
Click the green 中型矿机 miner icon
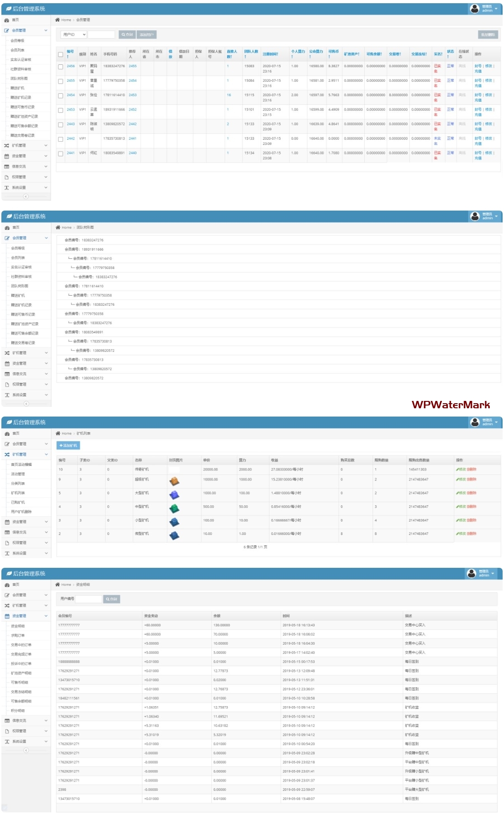(x=174, y=508)
